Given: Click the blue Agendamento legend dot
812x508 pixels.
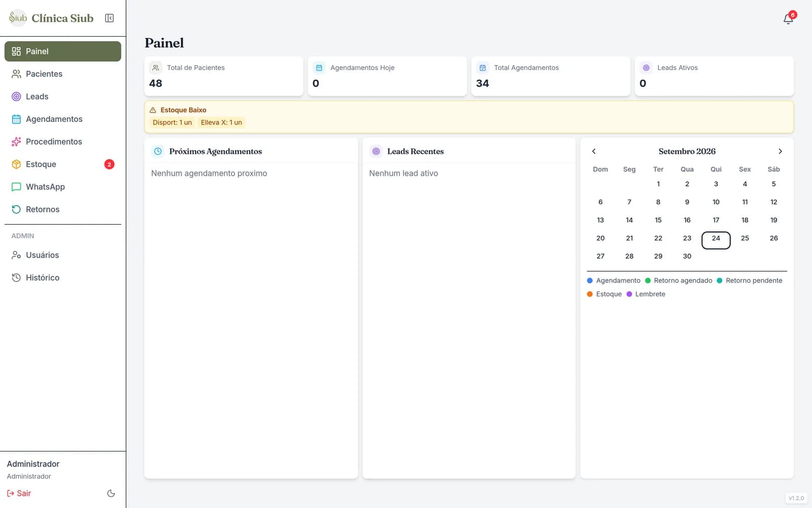Looking at the screenshot, I should [590, 280].
